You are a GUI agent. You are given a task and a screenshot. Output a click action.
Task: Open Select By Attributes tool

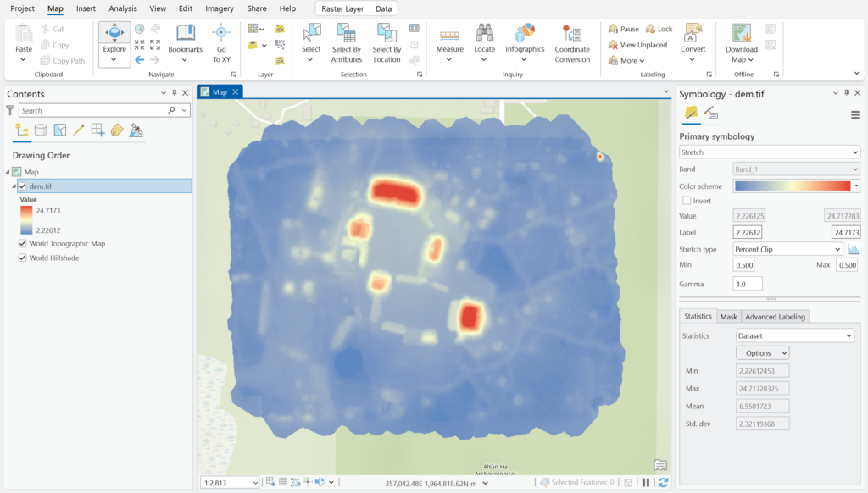pyautogui.click(x=347, y=43)
